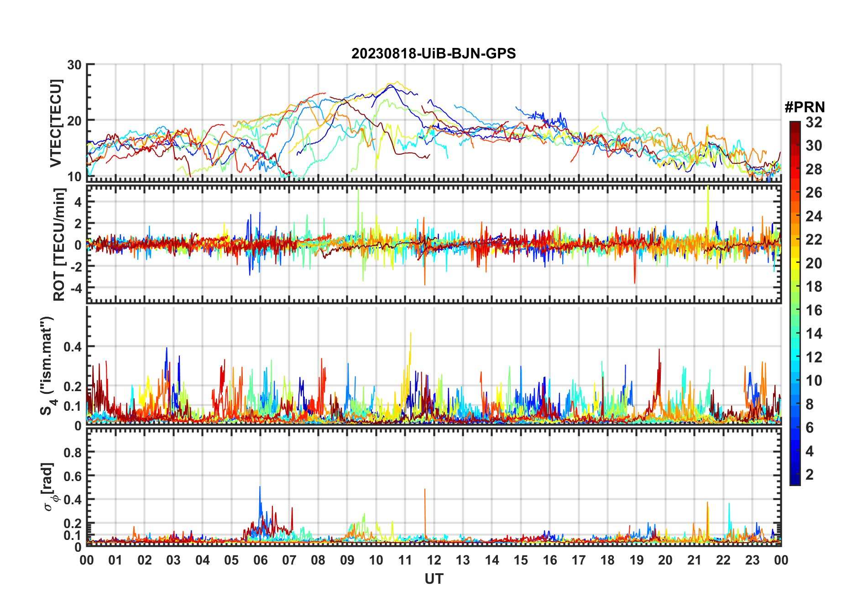The width and height of the screenshot is (868, 607).
Task: Click the 12 hour tick on UT axis
Action: [434, 560]
